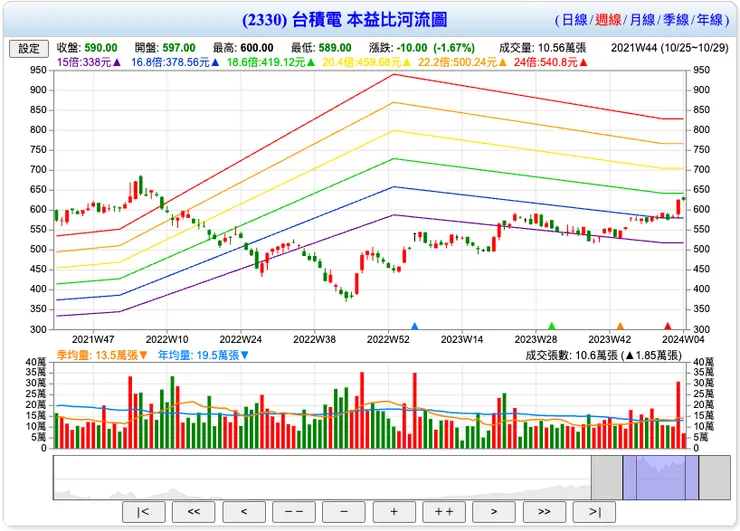Click the blue selected range in overview navigator
The height and width of the screenshot is (531, 740).
pyautogui.click(x=661, y=477)
